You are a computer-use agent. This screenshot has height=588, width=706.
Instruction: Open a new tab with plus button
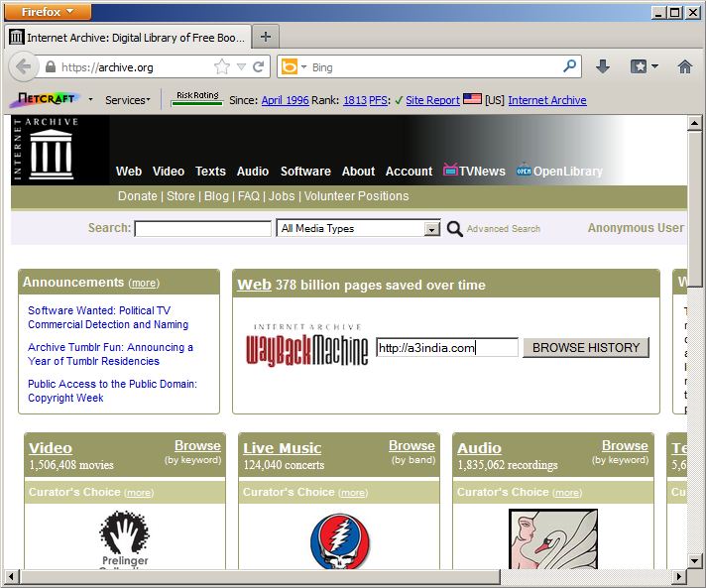pos(265,37)
